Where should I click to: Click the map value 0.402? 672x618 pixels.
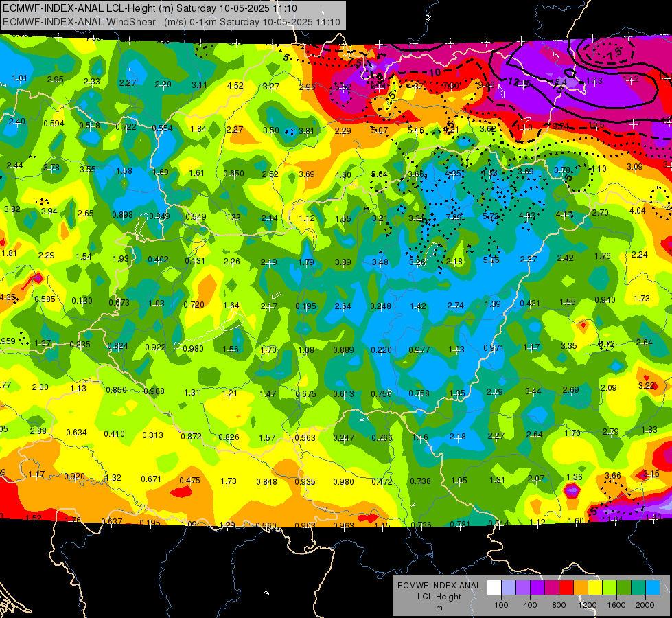158,260
